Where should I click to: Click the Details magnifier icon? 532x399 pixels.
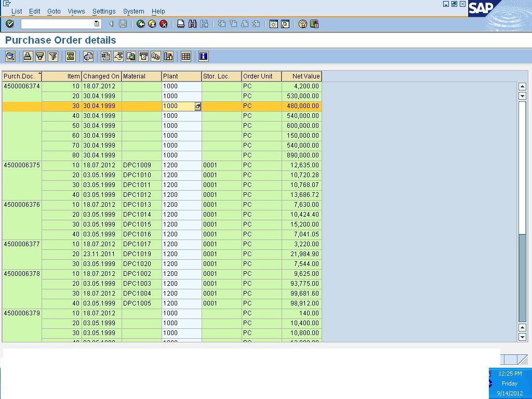[x=10, y=56]
